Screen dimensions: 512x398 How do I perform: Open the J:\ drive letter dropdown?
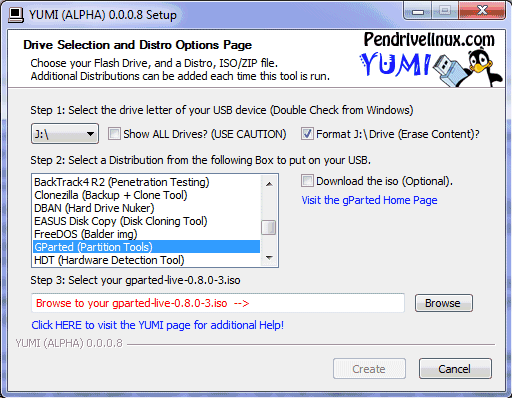coord(65,134)
